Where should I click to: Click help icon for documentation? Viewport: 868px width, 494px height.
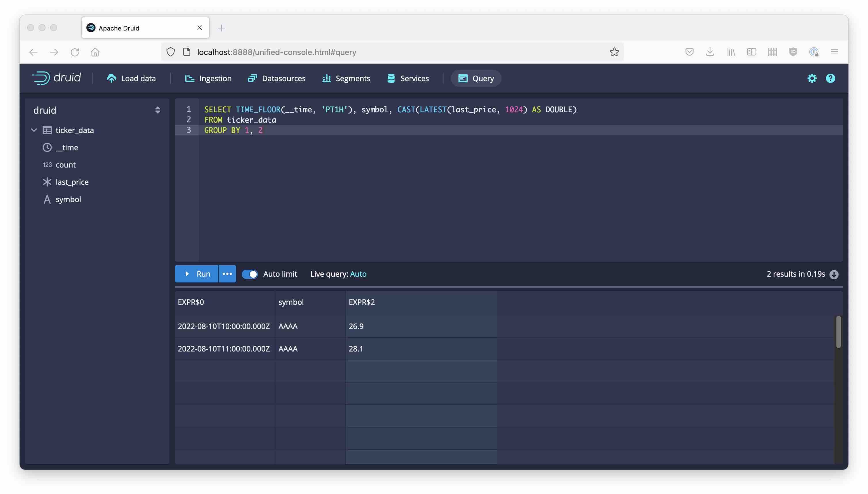tap(831, 78)
